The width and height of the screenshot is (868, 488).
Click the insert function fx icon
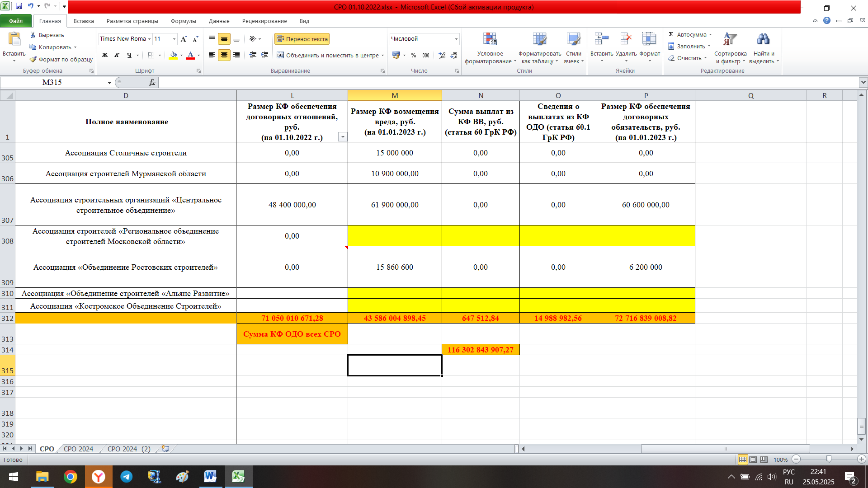152,82
